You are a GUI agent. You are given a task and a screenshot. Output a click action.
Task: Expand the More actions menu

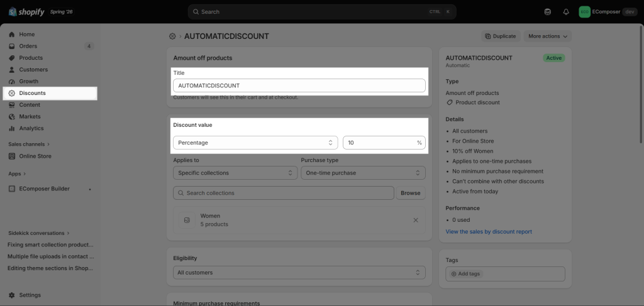coord(548,36)
